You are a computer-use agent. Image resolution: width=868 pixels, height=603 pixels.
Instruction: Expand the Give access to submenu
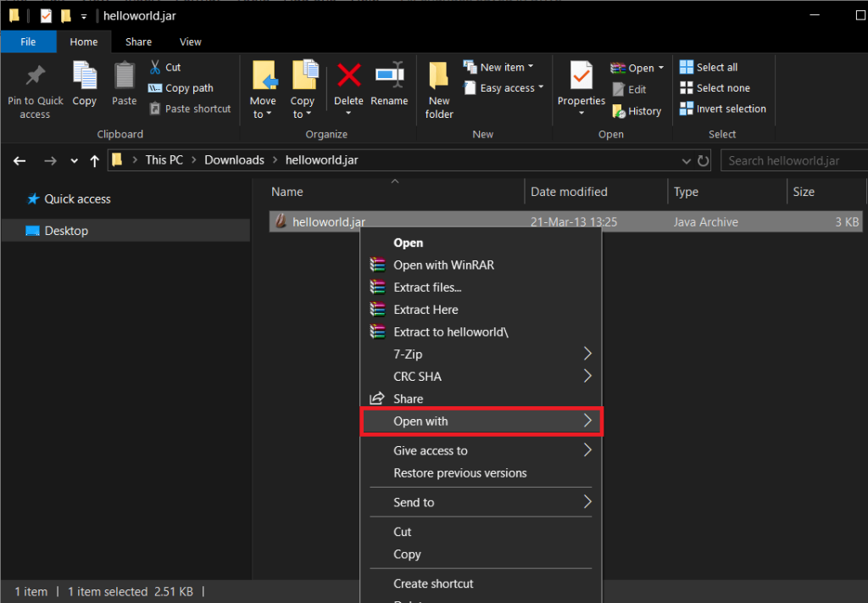481,450
